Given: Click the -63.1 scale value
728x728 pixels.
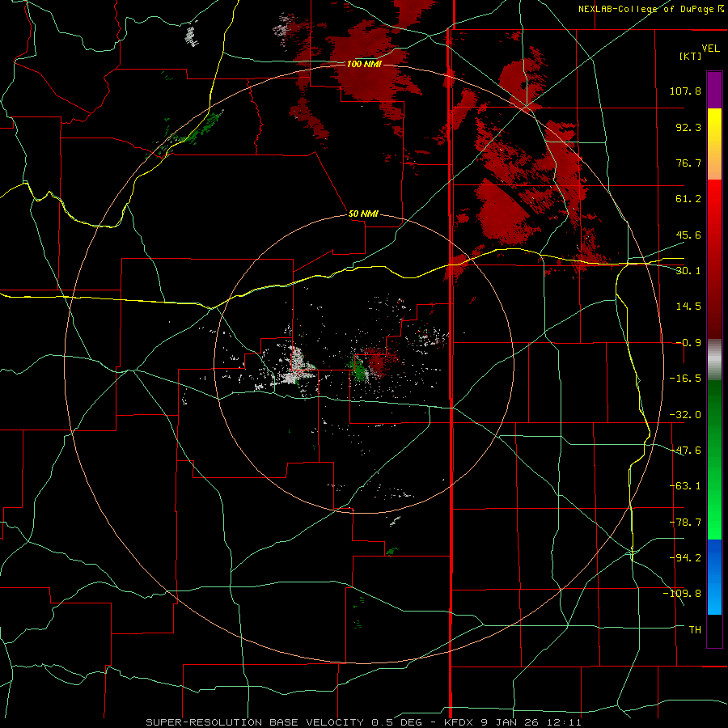Looking at the screenshot, I should tap(685, 486).
